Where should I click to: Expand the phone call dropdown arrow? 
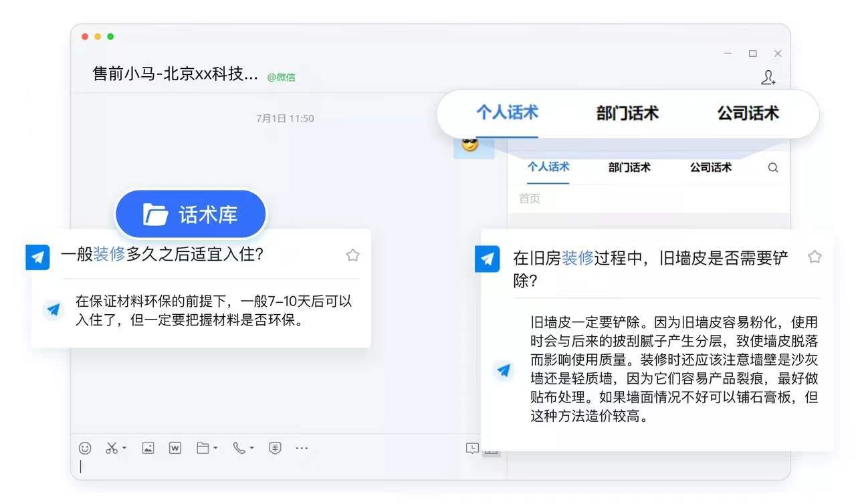pos(251,449)
